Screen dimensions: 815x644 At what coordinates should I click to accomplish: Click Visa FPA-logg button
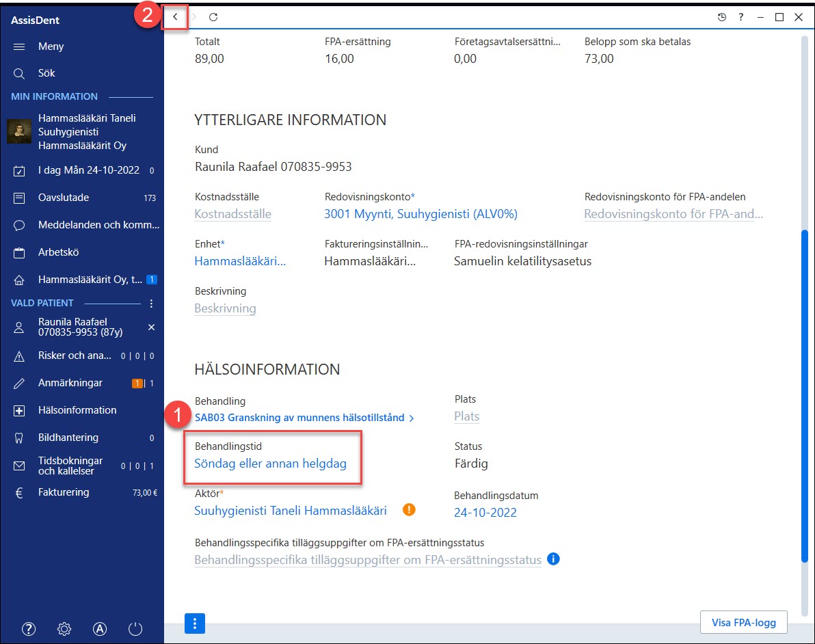(x=743, y=622)
